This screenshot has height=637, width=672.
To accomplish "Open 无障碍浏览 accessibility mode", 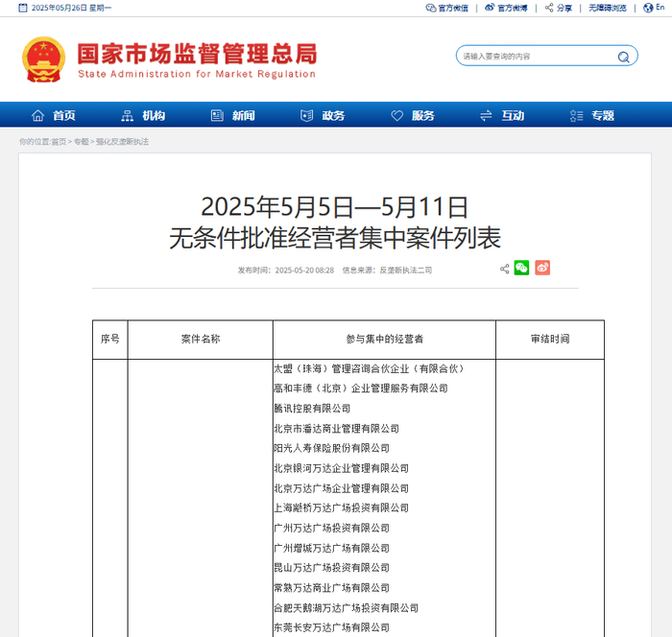I will [608, 8].
